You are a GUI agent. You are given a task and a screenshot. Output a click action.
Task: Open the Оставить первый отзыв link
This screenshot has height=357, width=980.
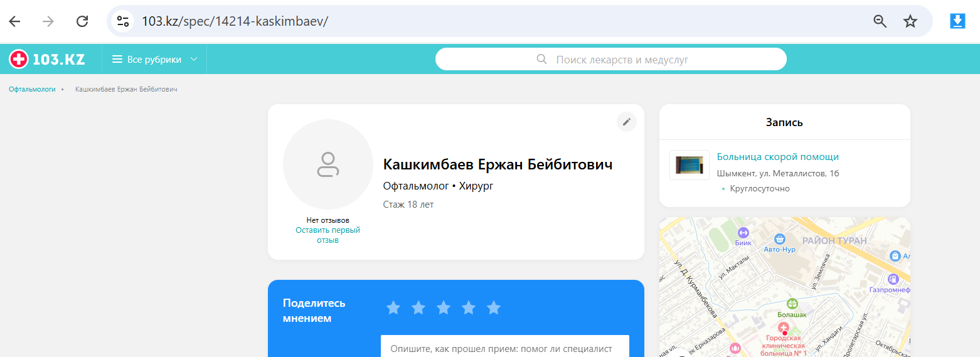coord(328,235)
